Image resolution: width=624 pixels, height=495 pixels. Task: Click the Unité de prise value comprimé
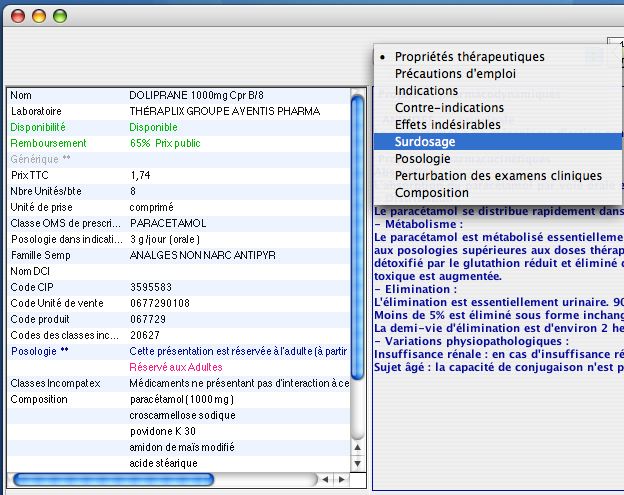[x=152, y=207]
